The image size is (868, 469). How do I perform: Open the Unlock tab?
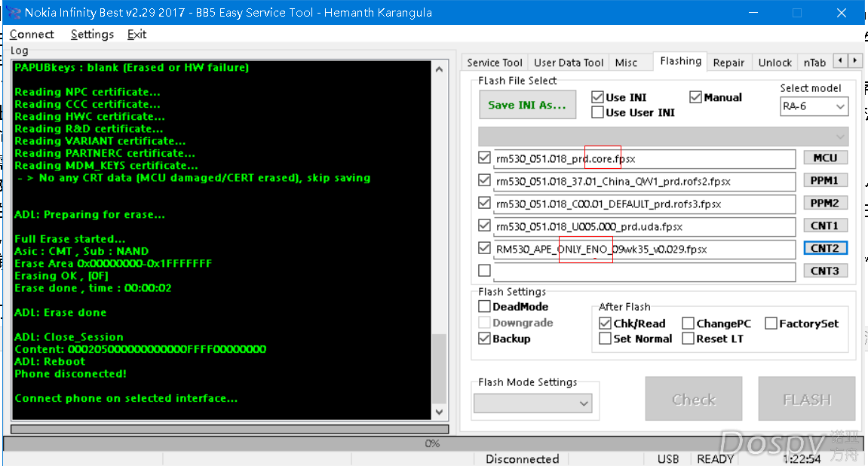pyautogui.click(x=775, y=63)
